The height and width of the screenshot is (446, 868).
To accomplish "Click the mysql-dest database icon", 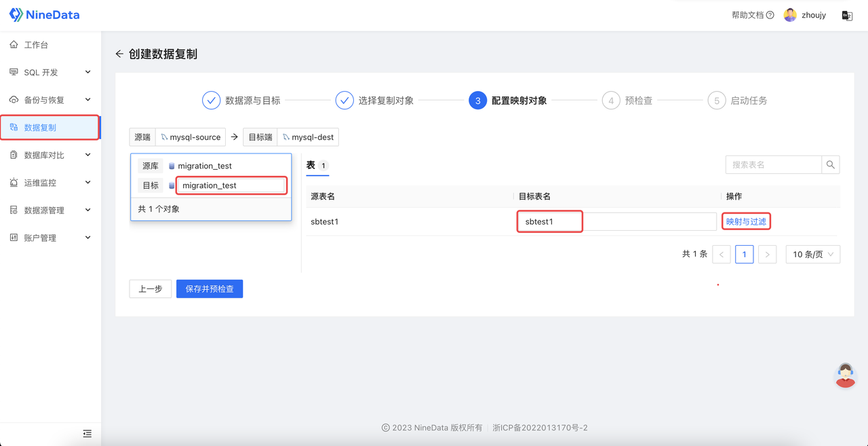I will tap(286, 137).
